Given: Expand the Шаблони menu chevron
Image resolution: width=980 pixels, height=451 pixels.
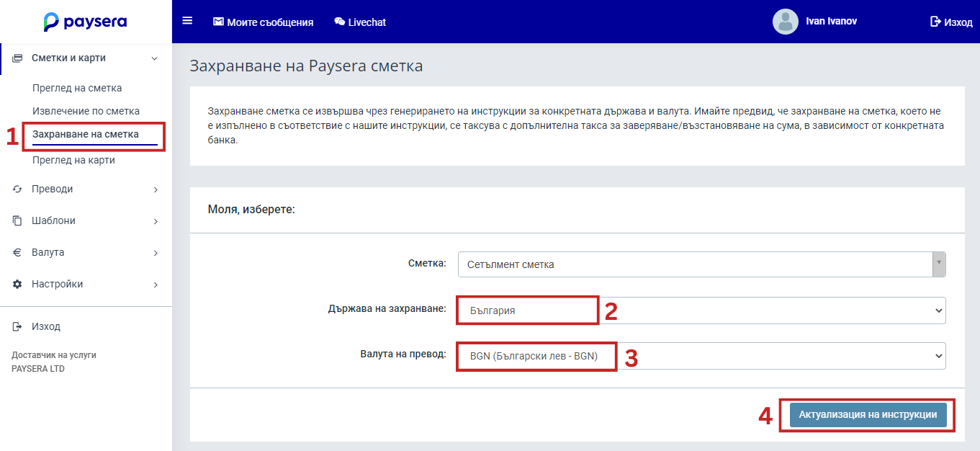Looking at the screenshot, I should coord(156,222).
